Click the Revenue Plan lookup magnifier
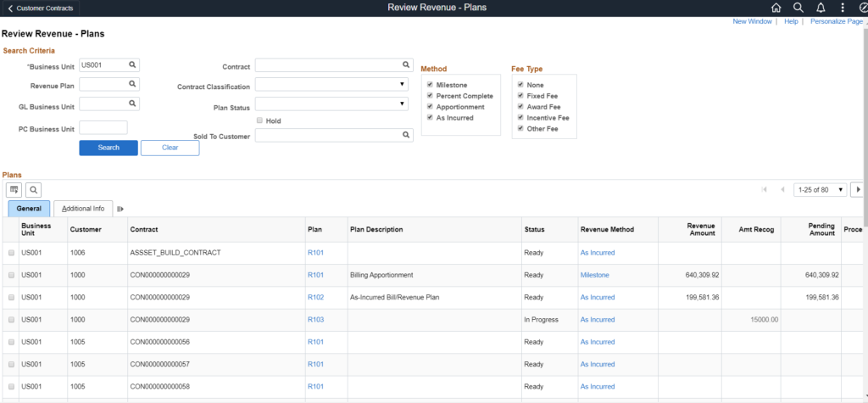This screenshot has width=868, height=403. coord(132,84)
